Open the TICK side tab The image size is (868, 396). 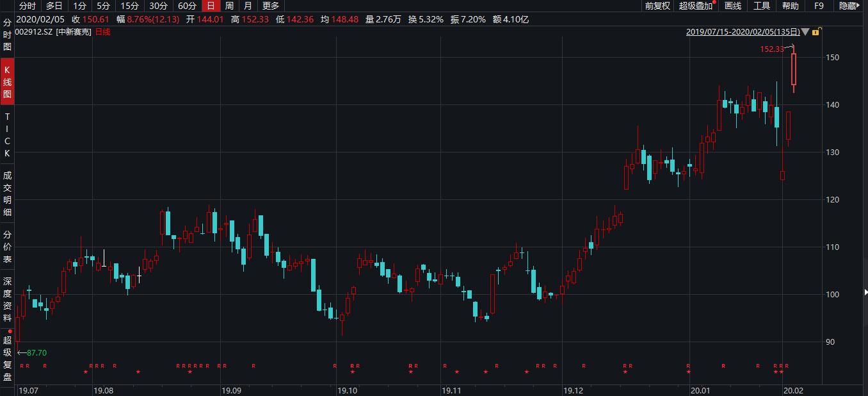click(x=8, y=135)
